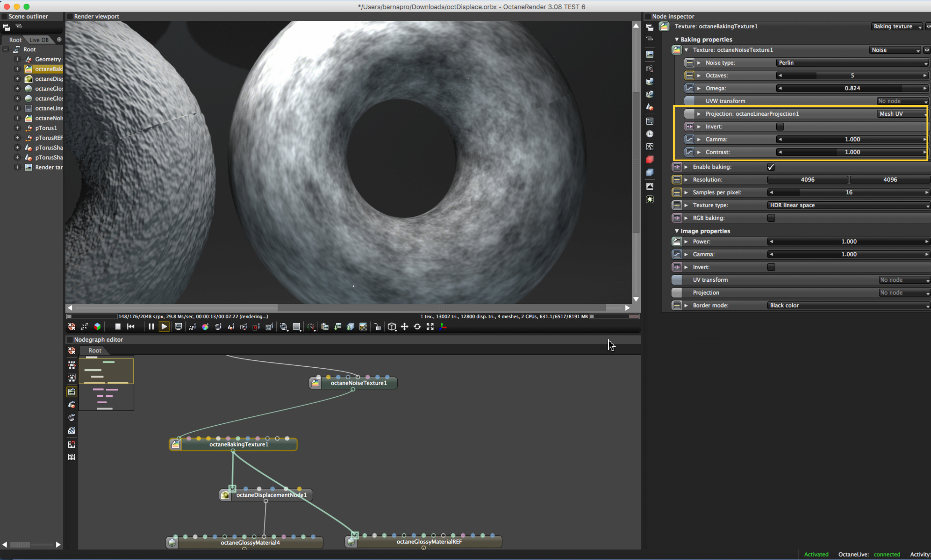This screenshot has width=931, height=560.
Task: Select the white balance color picker icon
Action: (x=205, y=327)
